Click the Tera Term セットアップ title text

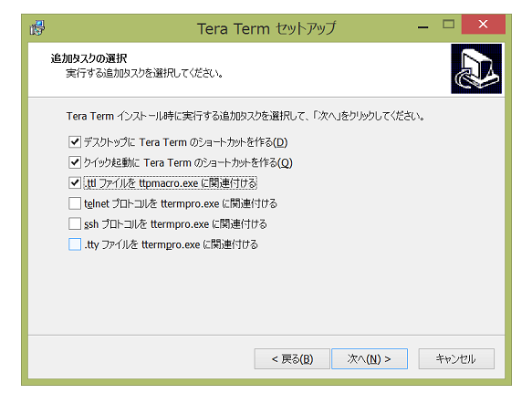coord(266,28)
